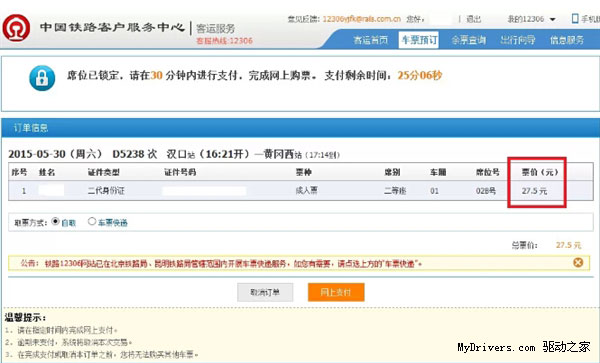Click the mobile phone icon in top bar
This screenshot has height=363, width=600.
pos(575,18)
